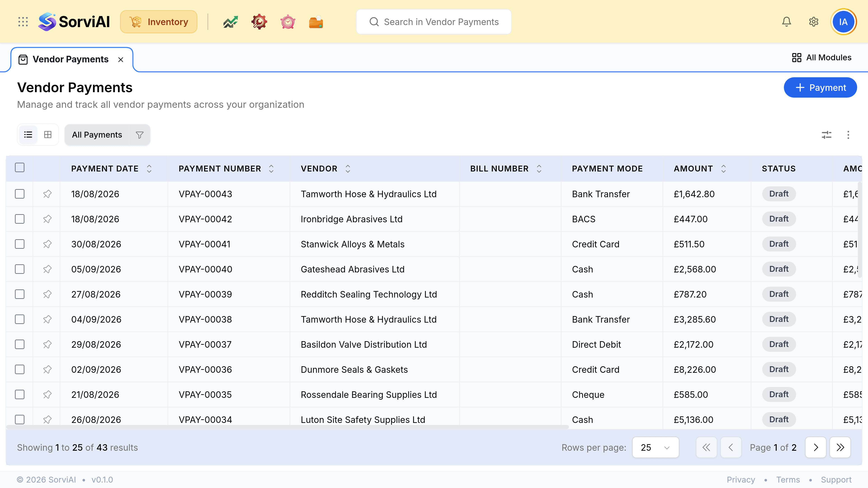Open All Modules
Screen dimensions: 868x488
point(821,58)
